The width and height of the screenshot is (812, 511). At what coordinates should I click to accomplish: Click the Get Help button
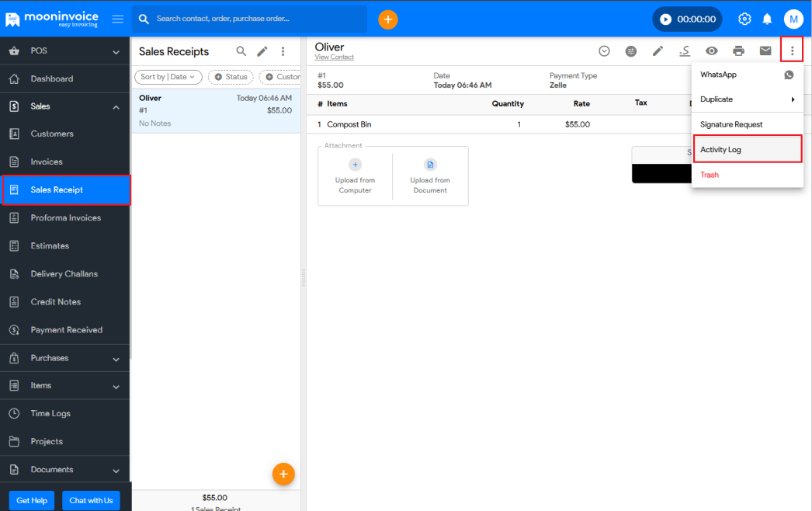coord(32,500)
